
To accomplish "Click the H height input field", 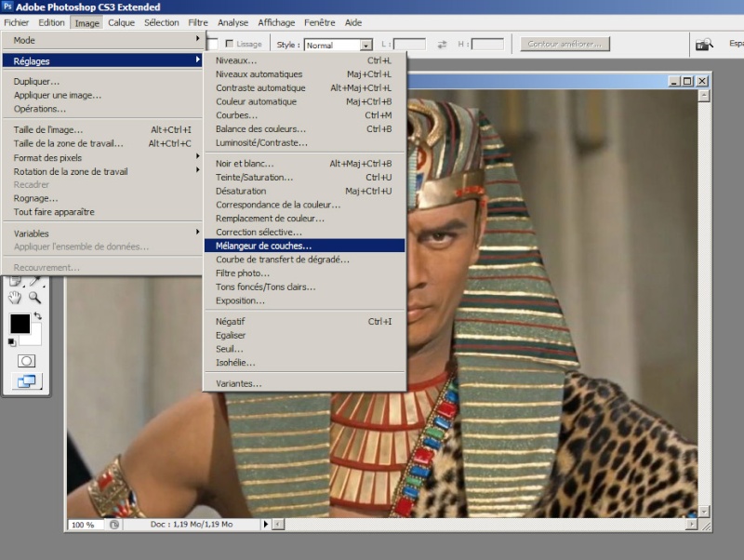I will tap(487, 45).
